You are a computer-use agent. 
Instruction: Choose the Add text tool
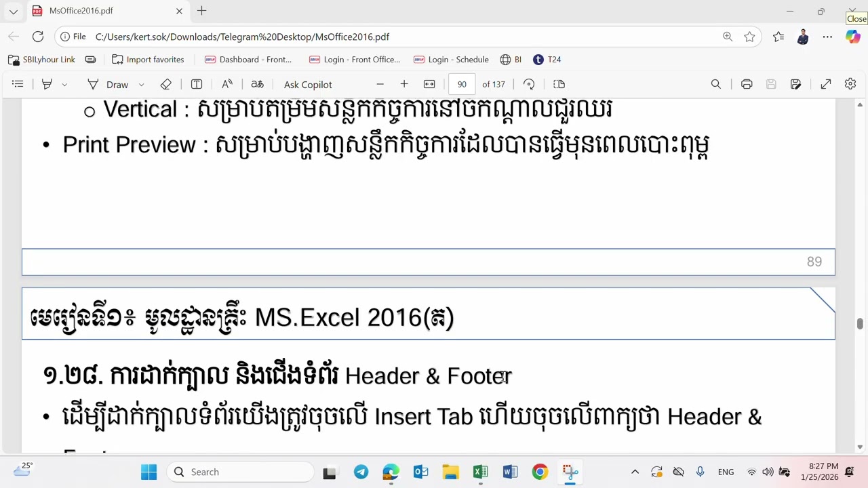click(x=197, y=84)
